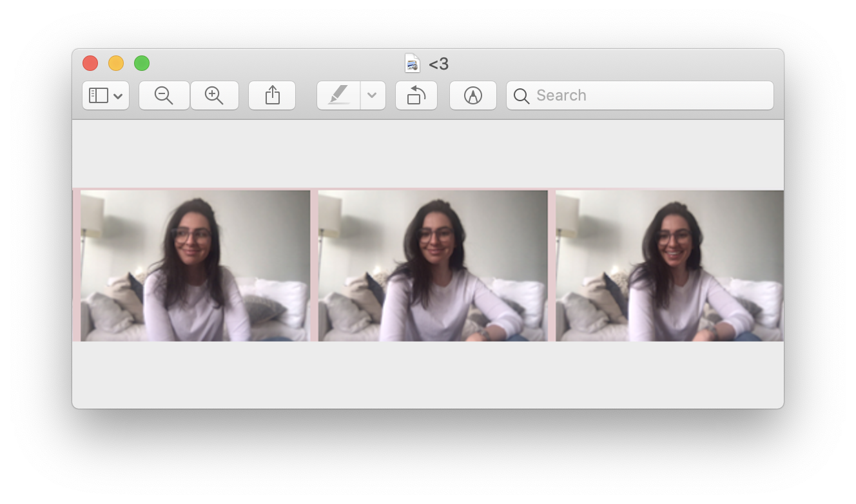This screenshot has height=504, width=856.
Task: Select the middle photo in the strip
Action: click(x=433, y=266)
